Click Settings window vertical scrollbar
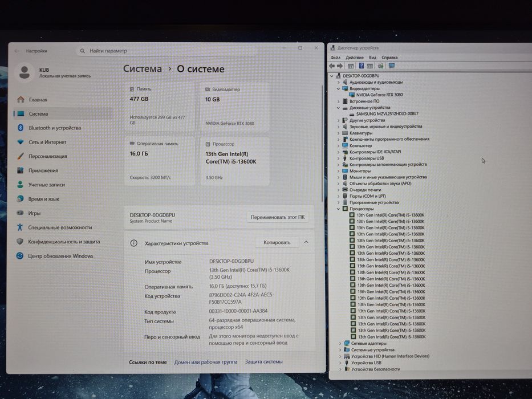Screen dimensions: 532x399 (322, 144)
